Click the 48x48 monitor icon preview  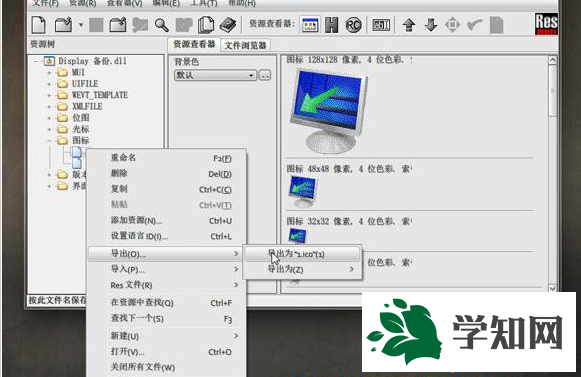(x=303, y=191)
